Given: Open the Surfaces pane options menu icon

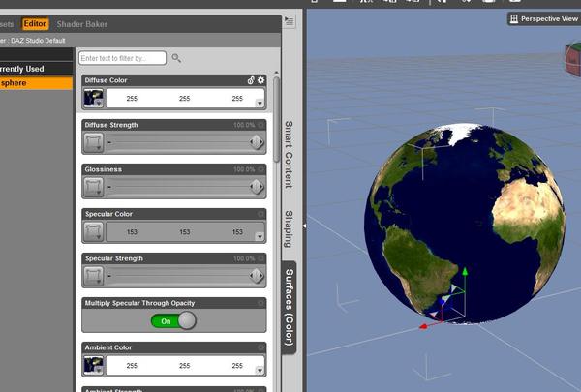Looking at the screenshot, I should pos(289,21).
